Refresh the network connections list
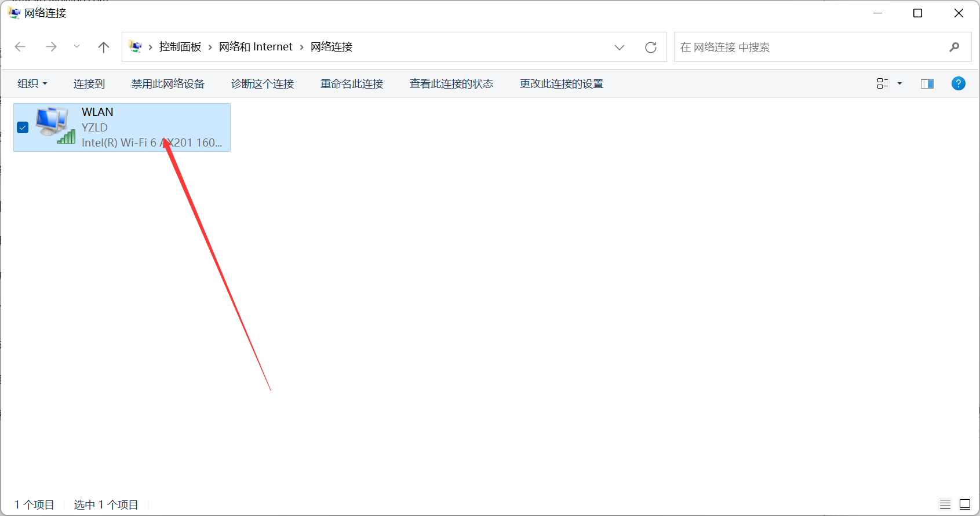The width and height of the screenshot is (980, 516). [x=651, y=47]
